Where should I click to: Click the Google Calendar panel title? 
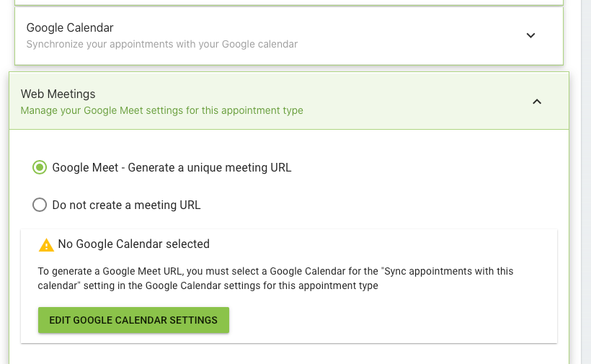click(x=70, y=27)
